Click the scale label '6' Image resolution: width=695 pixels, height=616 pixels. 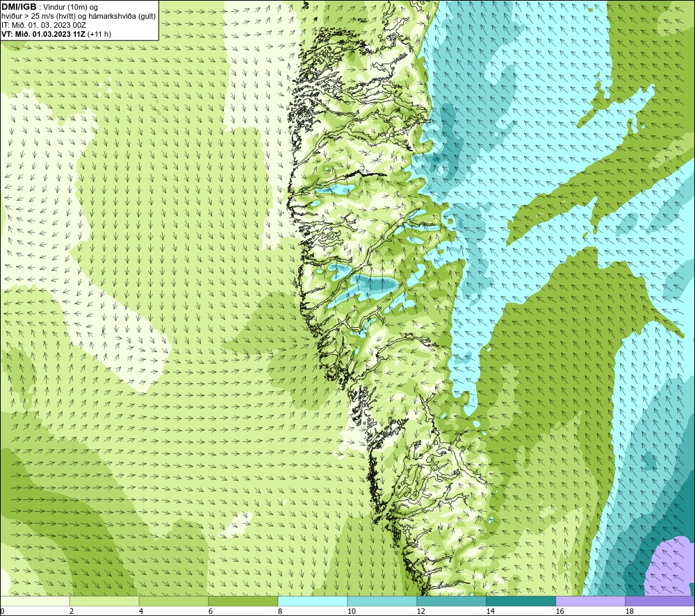click(210, 611)
